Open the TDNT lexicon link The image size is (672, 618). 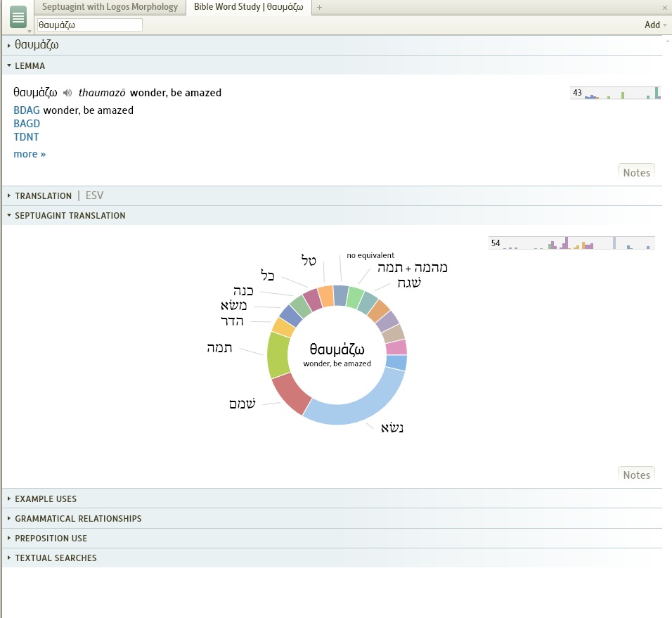click(26, 136)
